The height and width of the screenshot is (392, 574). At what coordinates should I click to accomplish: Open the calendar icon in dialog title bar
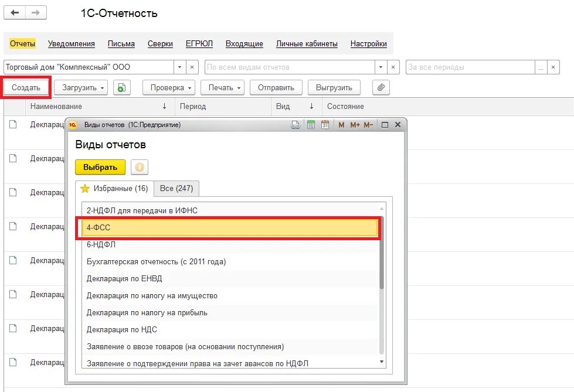[x=325, y=125]
